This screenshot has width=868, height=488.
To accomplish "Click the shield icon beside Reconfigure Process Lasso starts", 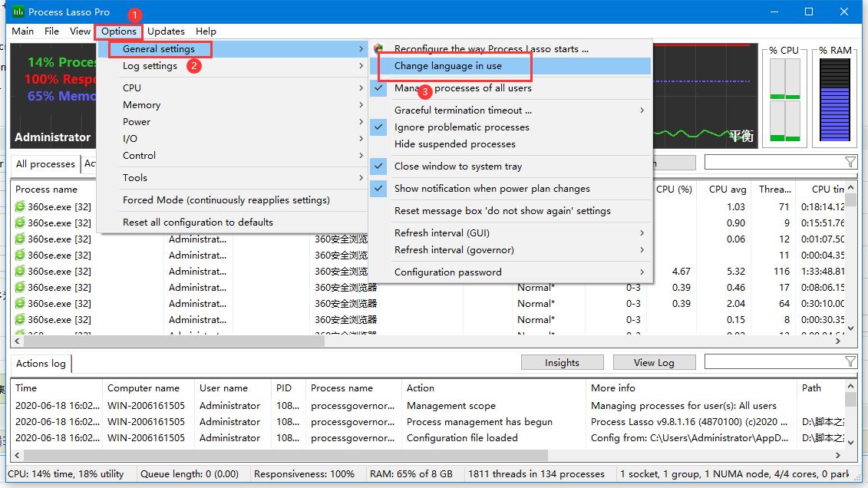I will (x=378, y=48).
